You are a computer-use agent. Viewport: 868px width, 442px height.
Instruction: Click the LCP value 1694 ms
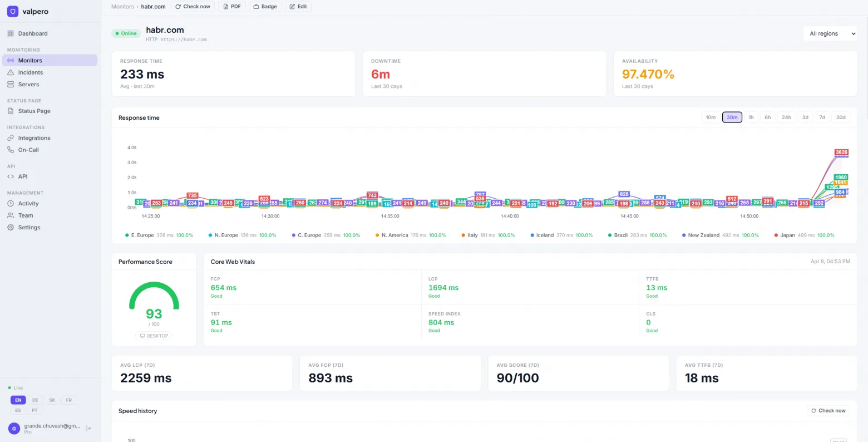point(443,288)
